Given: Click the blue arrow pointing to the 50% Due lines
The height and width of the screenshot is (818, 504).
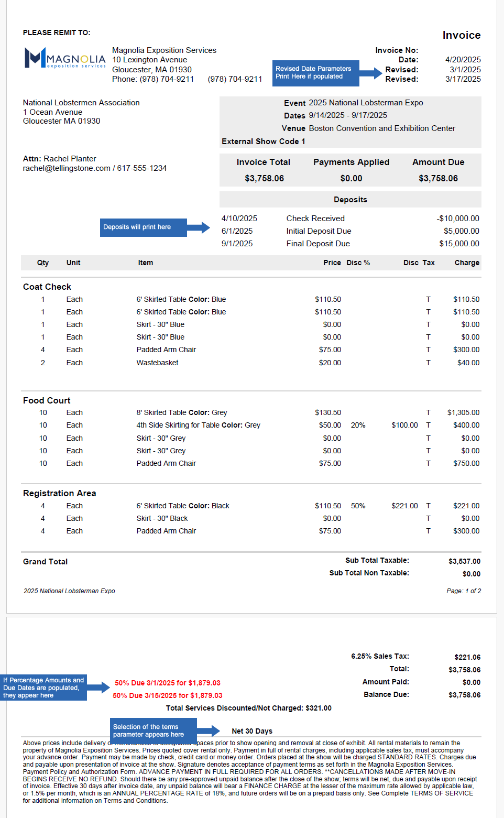Looking at the screenshot, I should (98, 688).
